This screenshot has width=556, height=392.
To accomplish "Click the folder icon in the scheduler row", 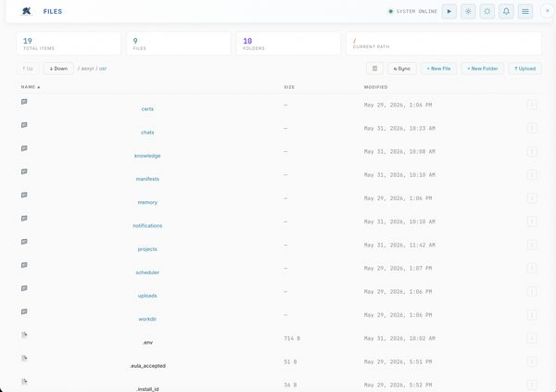I will click(x=24, y=265).
